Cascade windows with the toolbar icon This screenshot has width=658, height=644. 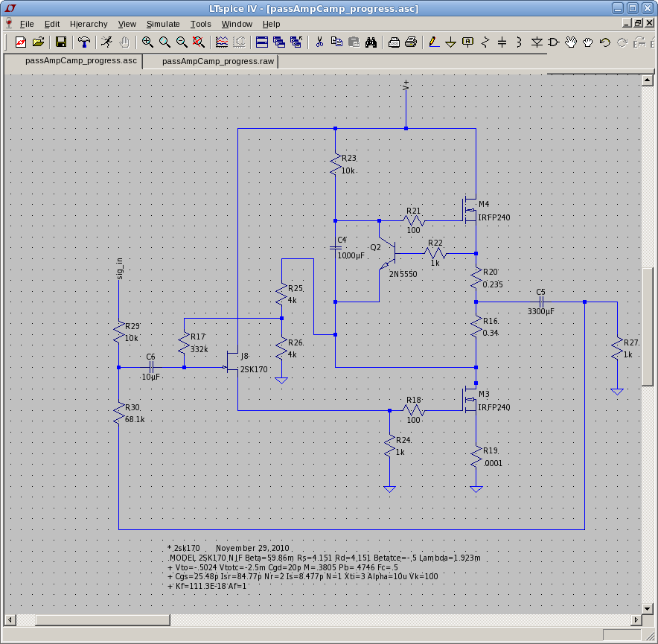[279, 42]
